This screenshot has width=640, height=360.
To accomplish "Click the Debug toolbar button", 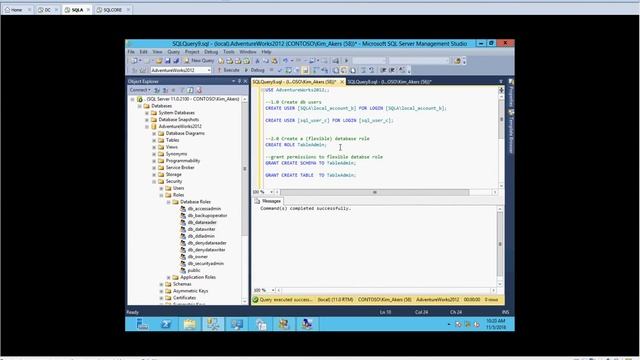I will [x=254, y=70].
